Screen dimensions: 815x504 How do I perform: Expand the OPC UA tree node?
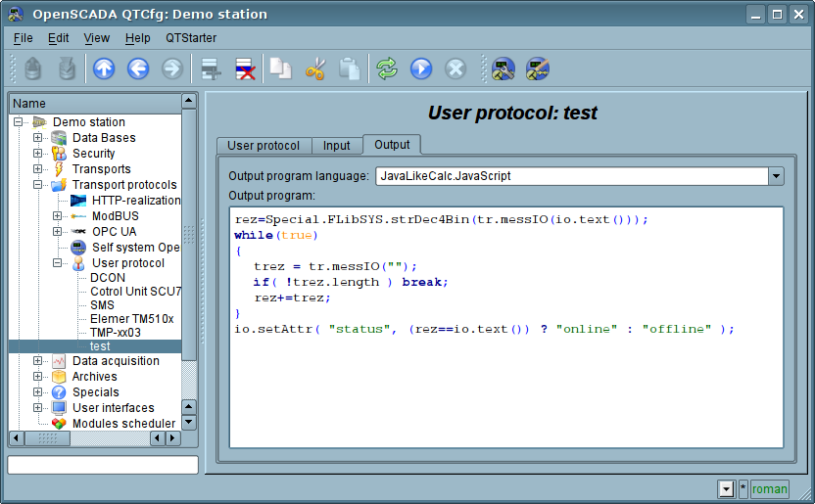[57, 232]
